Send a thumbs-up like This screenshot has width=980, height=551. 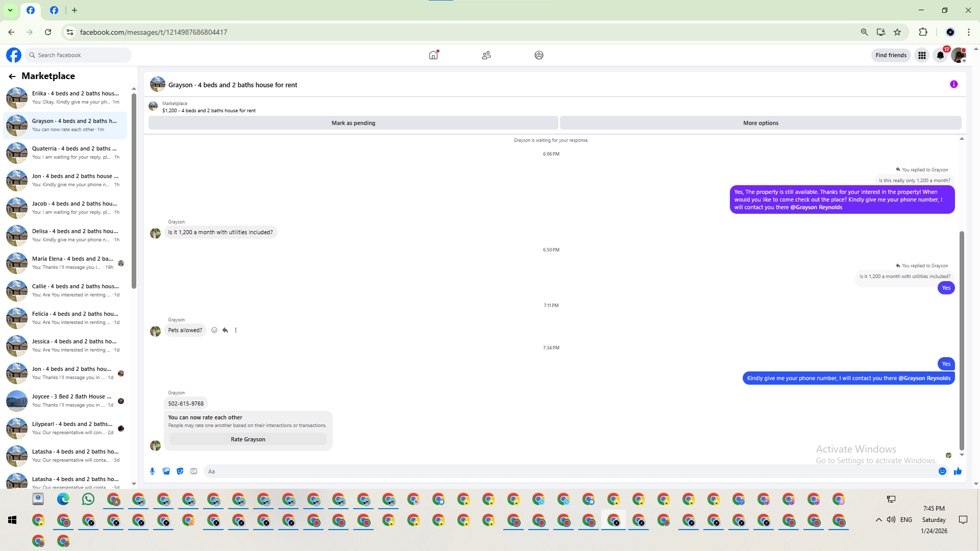click(x=958, y=471)
